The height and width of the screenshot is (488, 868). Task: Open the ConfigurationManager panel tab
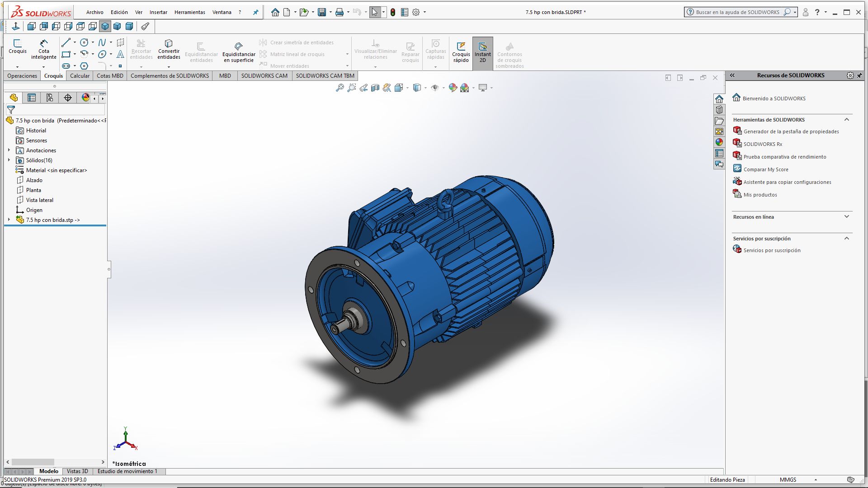[50, 98]
